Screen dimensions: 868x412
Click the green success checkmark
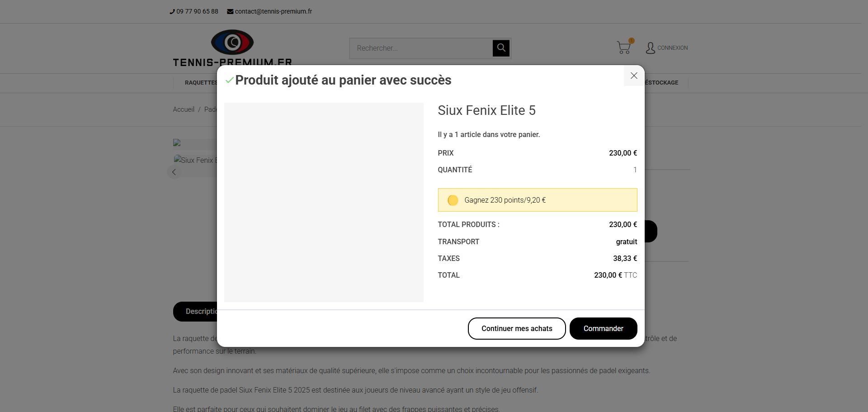[x=229, y=81]
